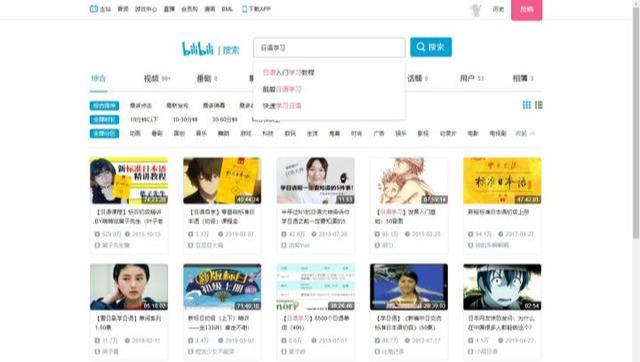The image size is (640, 362).
Task: Click the page vertical scrollbar
Action: (x=636, y=122)
